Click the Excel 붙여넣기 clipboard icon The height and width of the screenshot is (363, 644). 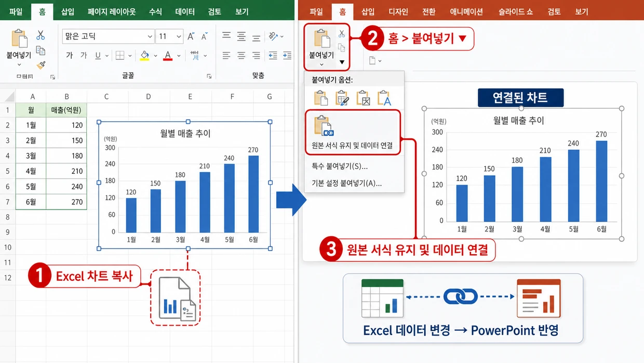coord(19,38)
